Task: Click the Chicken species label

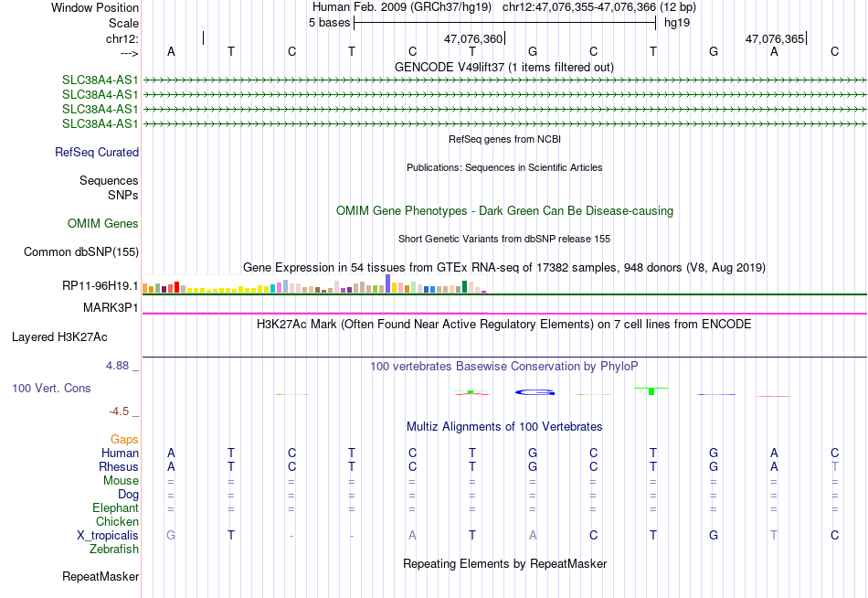Action: pos(117,521)
